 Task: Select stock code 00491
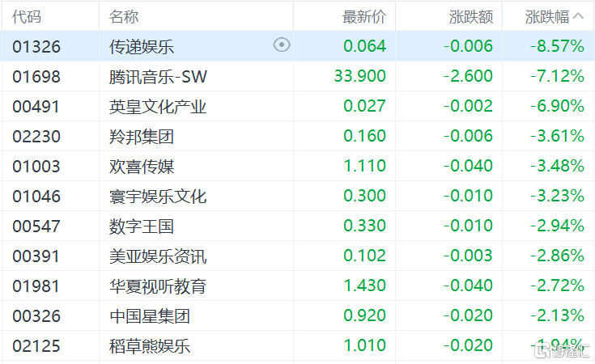36,107
